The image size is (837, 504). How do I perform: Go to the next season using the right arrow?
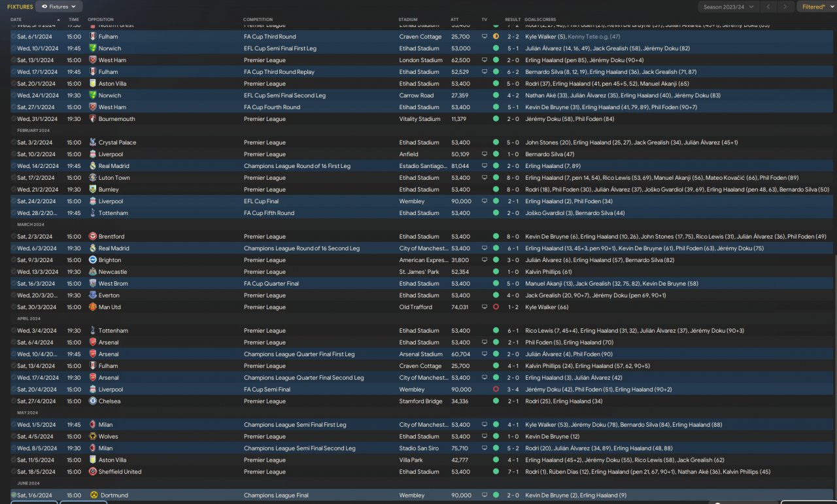click(x=786, y=7)
